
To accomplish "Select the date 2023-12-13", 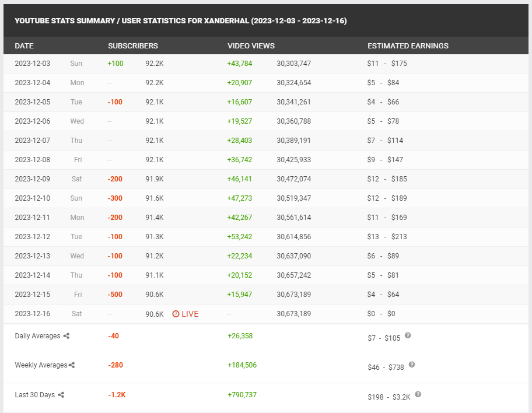I will tap(33, 256).
